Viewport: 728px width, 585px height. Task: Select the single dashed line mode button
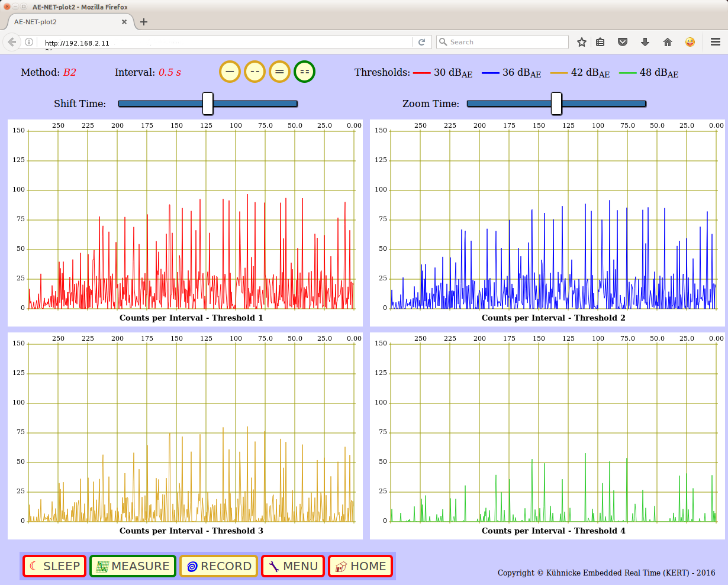tap(255, 72)
